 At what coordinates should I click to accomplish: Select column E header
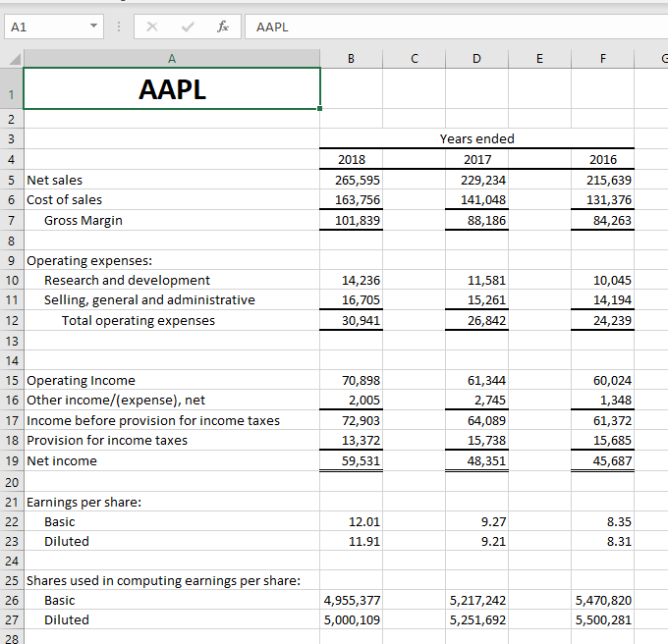pos(539,58)
